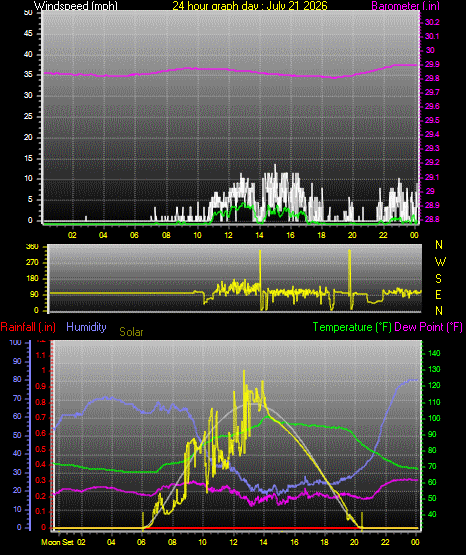Click the Humidity legend label

click(86, 326)
